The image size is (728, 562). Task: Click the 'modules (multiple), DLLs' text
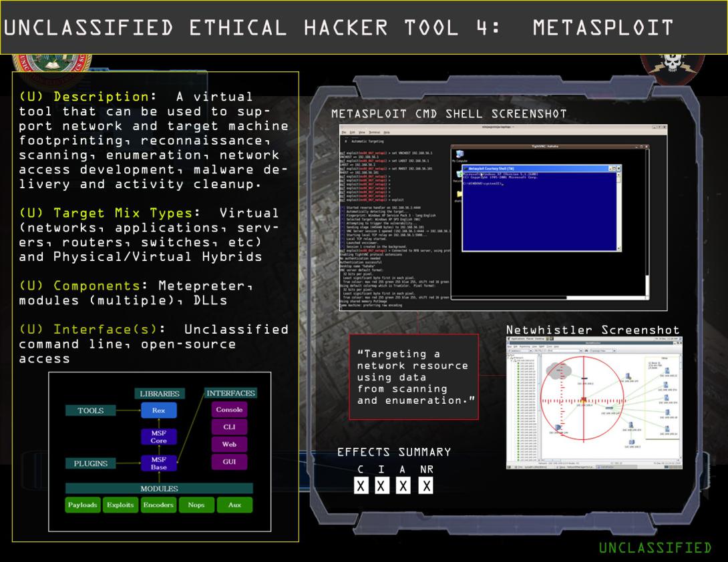tap(123, 300)
